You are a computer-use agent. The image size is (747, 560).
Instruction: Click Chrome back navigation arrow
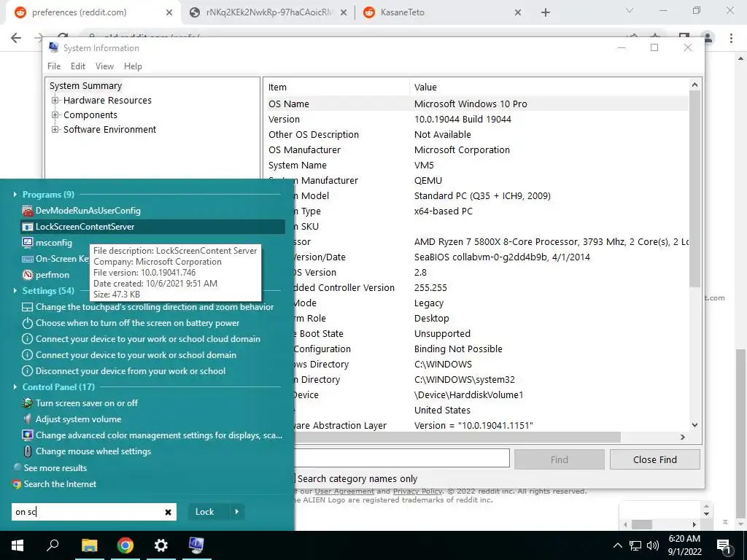pyautogui.click(x=16, y=38)
